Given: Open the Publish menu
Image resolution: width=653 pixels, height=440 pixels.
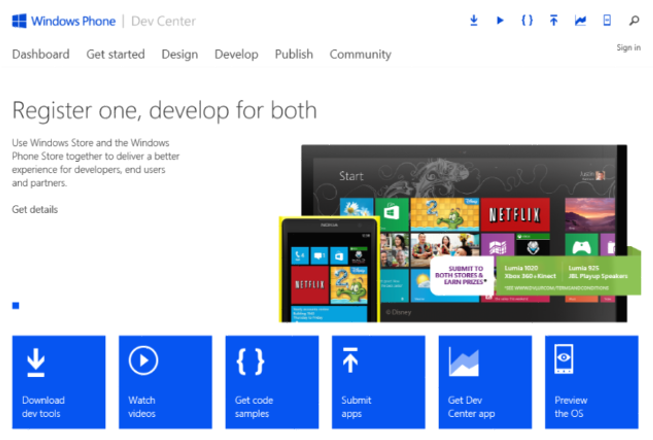Looking at the screenshot, I should pyautogui.click(x=294, y=54).
